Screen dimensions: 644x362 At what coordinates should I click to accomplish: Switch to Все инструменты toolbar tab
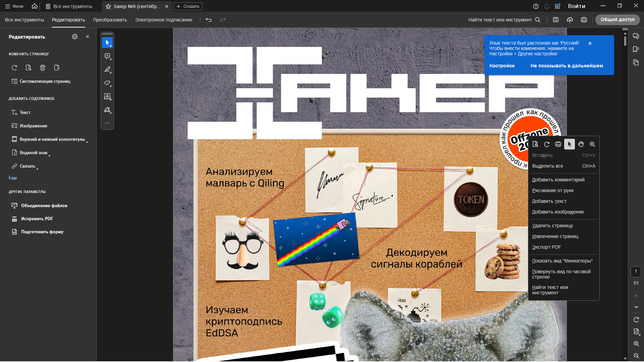24,20
